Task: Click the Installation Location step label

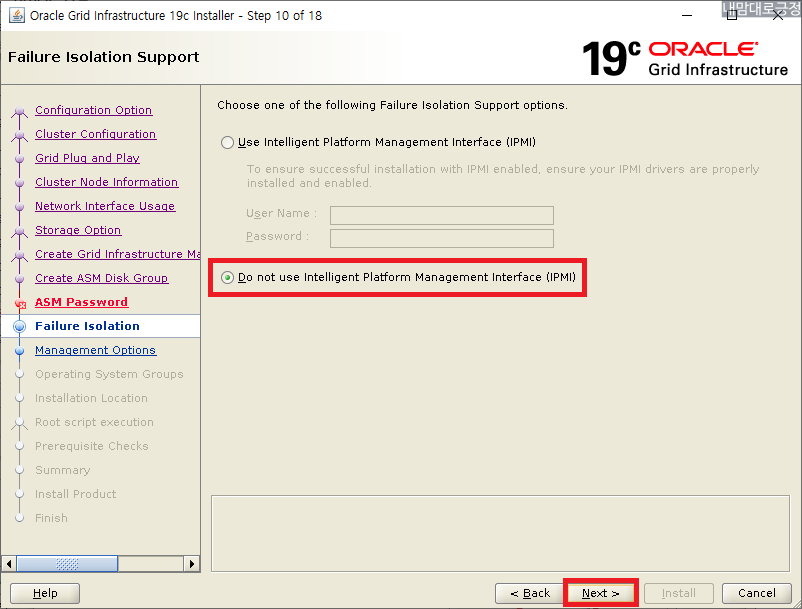Action: pyautogui.click(x=91, y=398)
